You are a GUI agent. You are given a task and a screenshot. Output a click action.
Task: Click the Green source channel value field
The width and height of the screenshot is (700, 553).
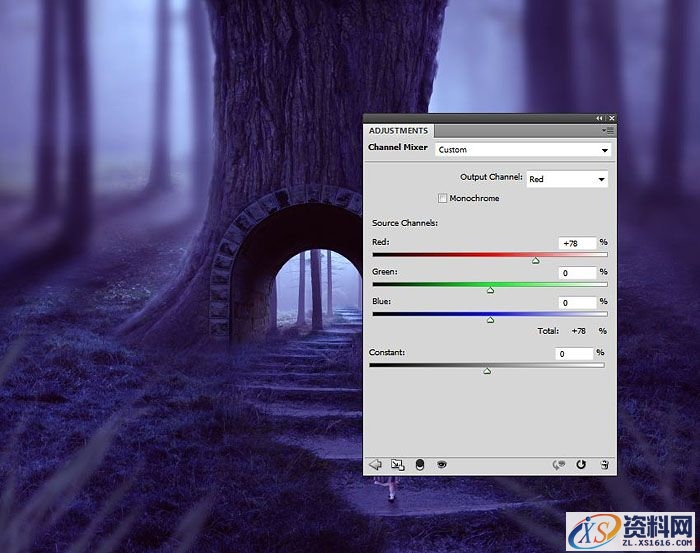pos(577,272)
